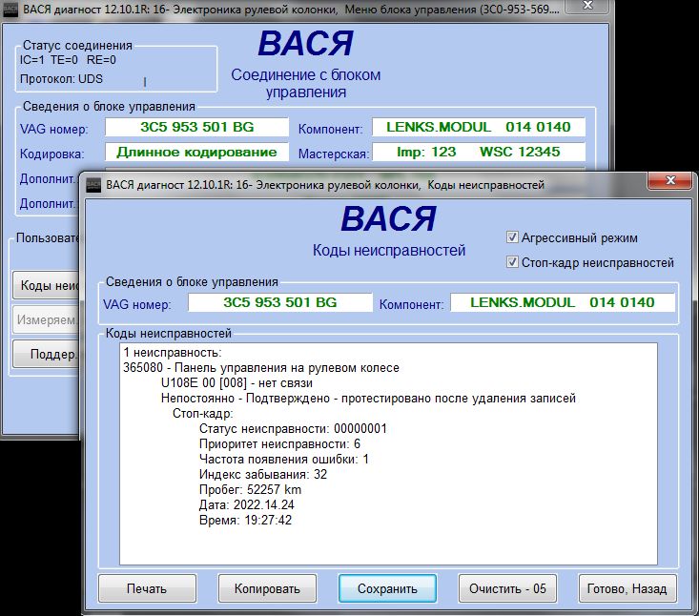Click the fault codes window title icon

tap(93, 185)
